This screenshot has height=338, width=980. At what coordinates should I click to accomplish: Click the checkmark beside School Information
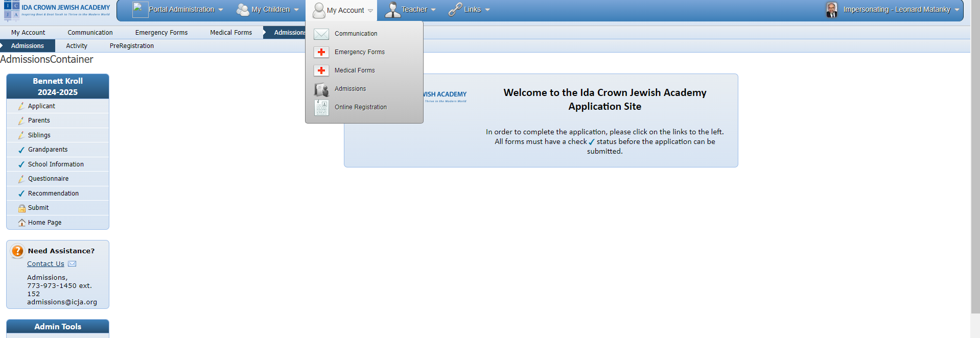21,164
